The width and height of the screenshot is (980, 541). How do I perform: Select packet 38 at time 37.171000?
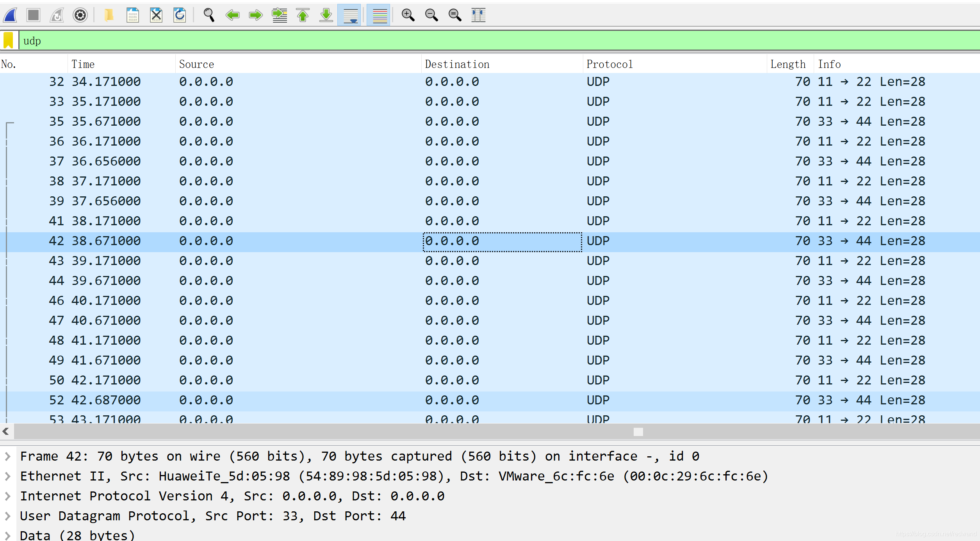click(490, 181)
